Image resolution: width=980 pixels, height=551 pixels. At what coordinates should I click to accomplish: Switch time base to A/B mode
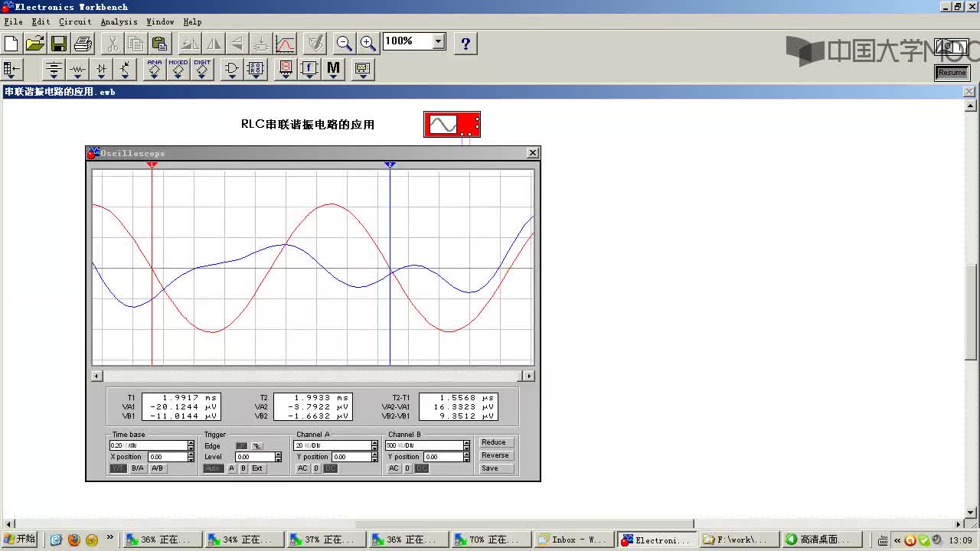click(158, 468)
